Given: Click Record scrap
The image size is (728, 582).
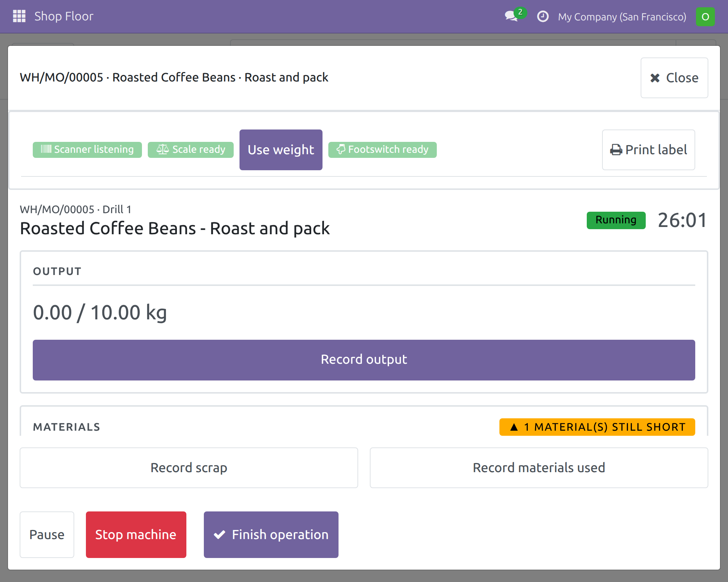Looking at the screenshot, I should (x=189, y=468).
